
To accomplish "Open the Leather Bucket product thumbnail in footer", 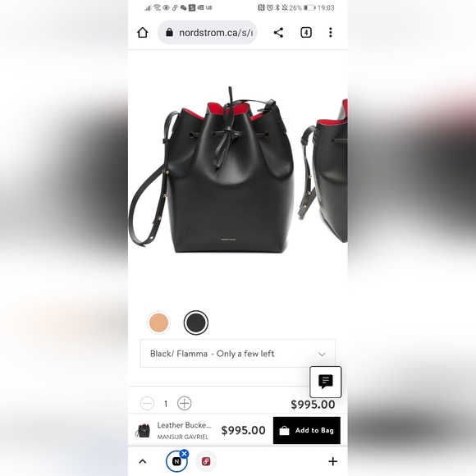I will click(x=142, y=431).
